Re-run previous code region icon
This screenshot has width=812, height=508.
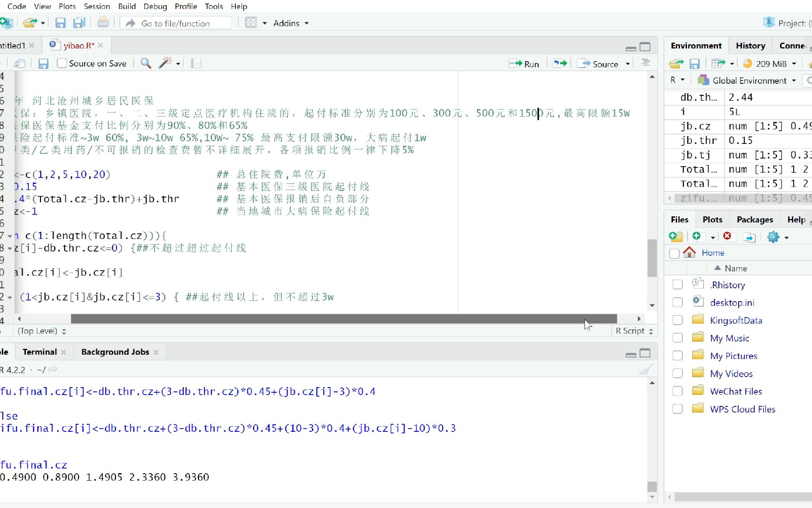coord(560,63)
